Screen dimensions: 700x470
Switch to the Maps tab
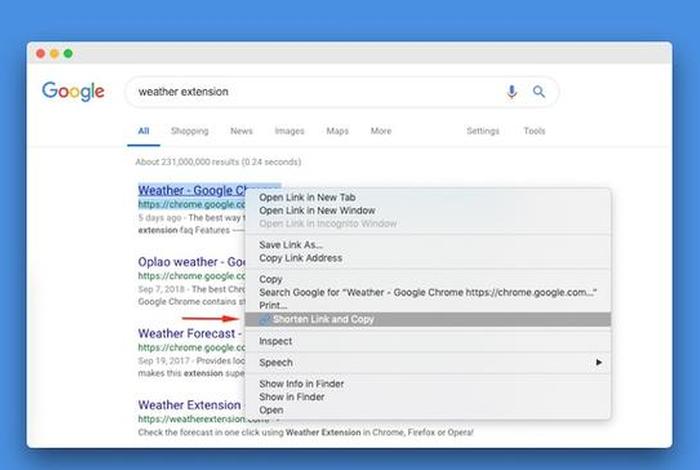pyautogui.click(x=338, y=131)
